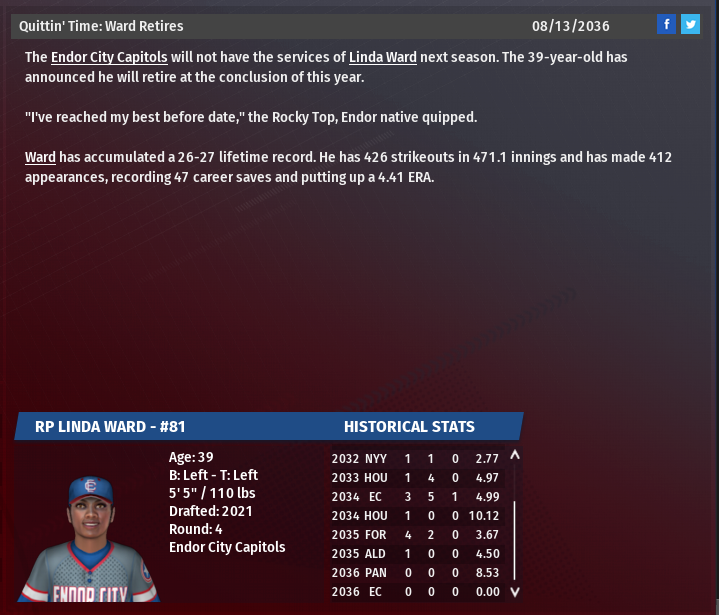Click the underlined Ward link in third paragraph
Viewport: 719px width, 615px height.
(x=40, y=158)
